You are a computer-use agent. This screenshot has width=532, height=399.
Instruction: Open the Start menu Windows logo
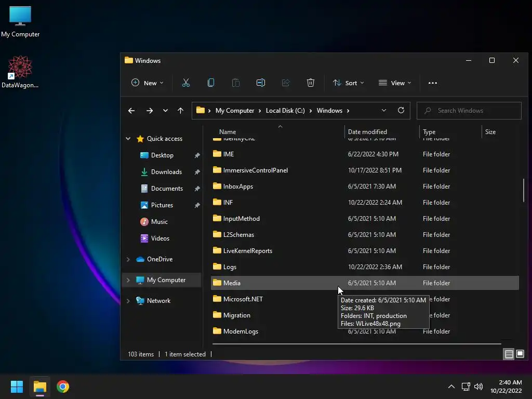(x=17, y=387)
